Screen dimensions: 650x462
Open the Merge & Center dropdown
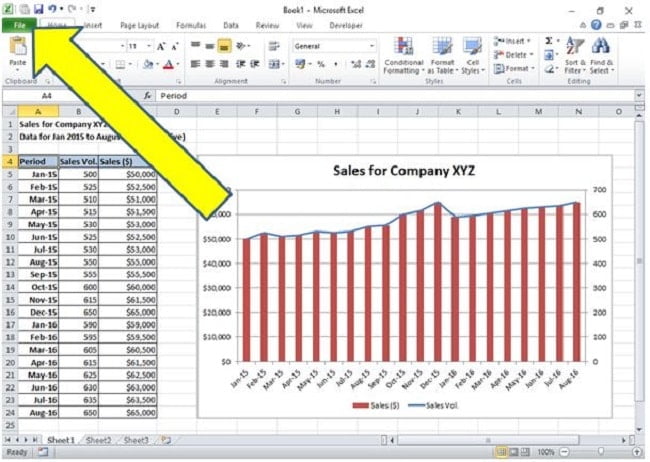pyautogui.click(x=283, y=64)
